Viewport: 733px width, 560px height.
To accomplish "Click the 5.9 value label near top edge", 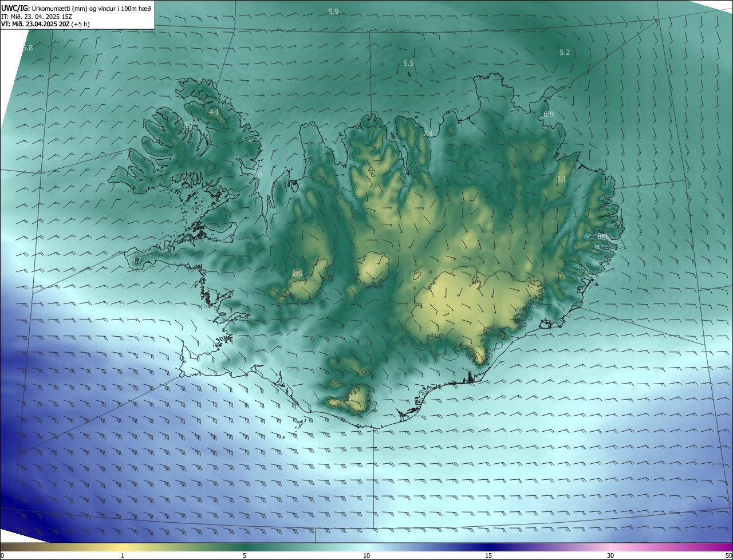I will point(333,12).
